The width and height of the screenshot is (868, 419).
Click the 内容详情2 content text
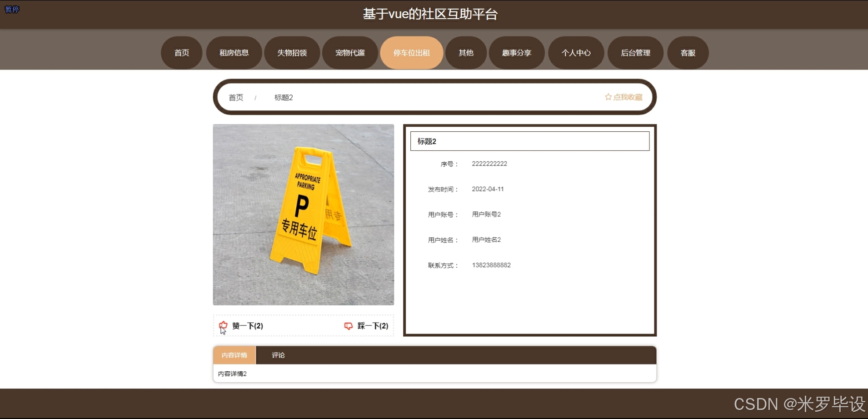(232, 374)
